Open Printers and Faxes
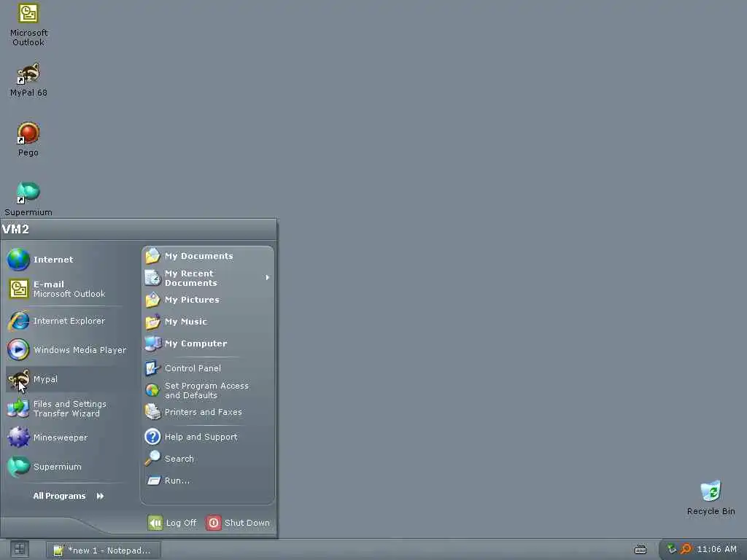Image resolution: width=747 pixels, height=560 pixels. (x=208, y=412)
